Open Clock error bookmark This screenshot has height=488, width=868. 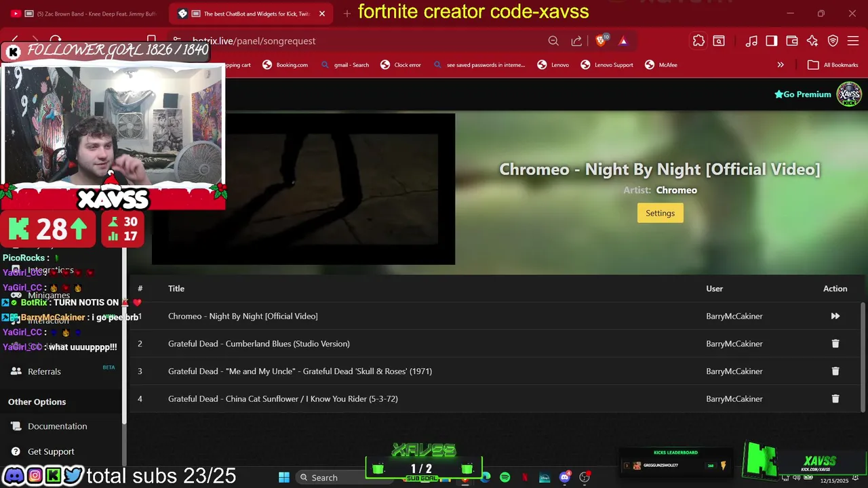tap(401, 65)
